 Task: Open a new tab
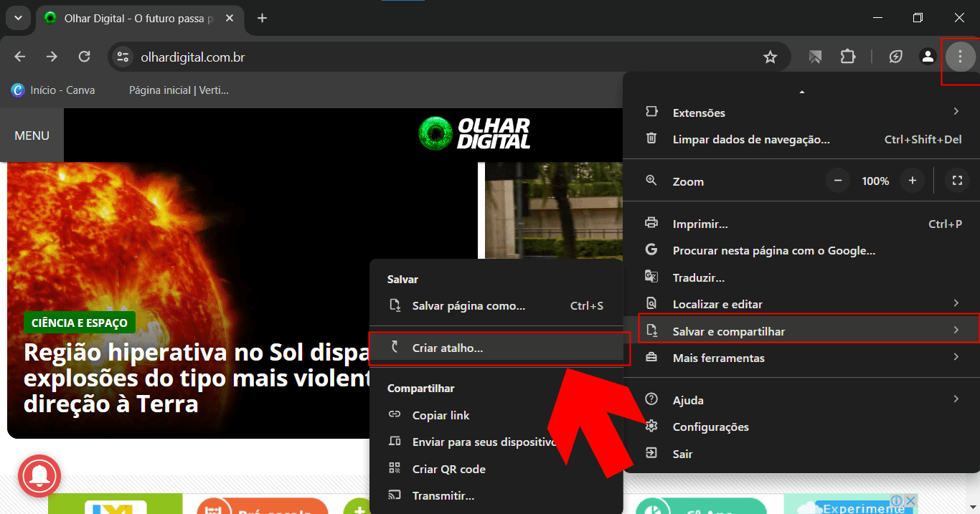point(262,18)
